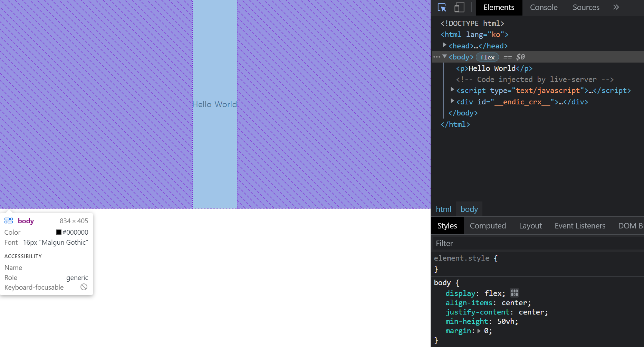The image size is (644, 347).
Task: Edit the justify-content value center
Action: coord(531,312)
